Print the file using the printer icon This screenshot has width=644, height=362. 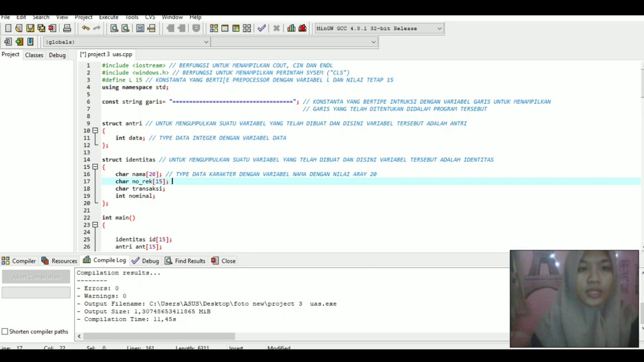coord(67,29)
